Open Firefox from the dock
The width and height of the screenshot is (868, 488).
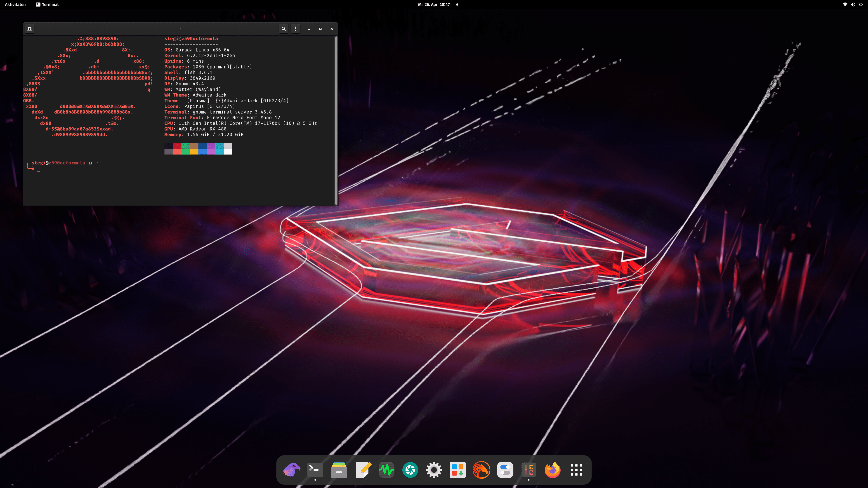(x=553, y=470)
